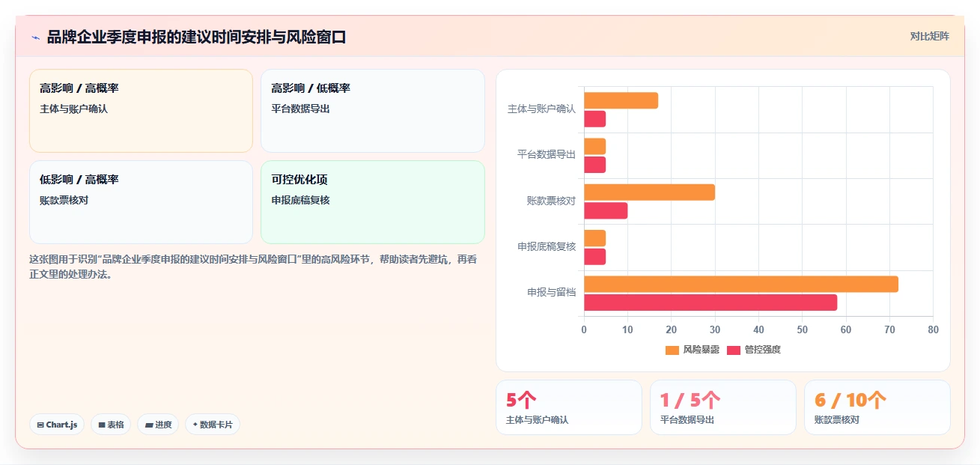Click the red 管控强度 legend swatch
The width and height of the screenshot is (980, 465).
coord(734,350)
